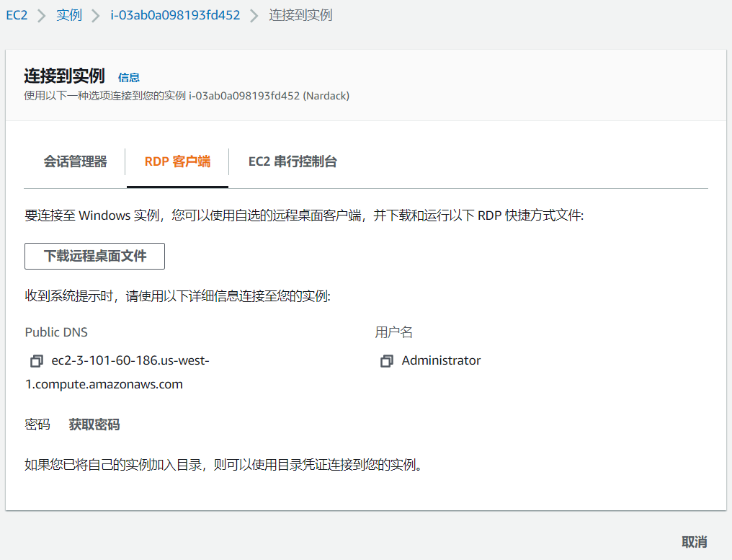The height and width of the screenshot is (560, 732).
Task: Click the 信息 info link
Action: 129,78
